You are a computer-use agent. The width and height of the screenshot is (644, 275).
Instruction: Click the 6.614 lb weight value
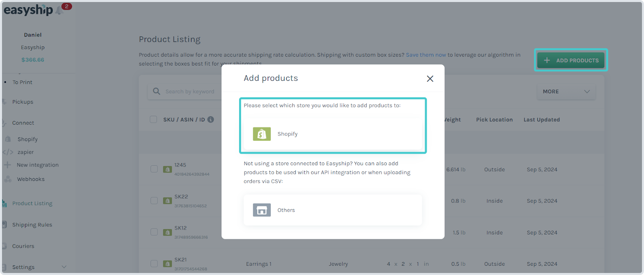pyautogui.click(x=456, y=169)
